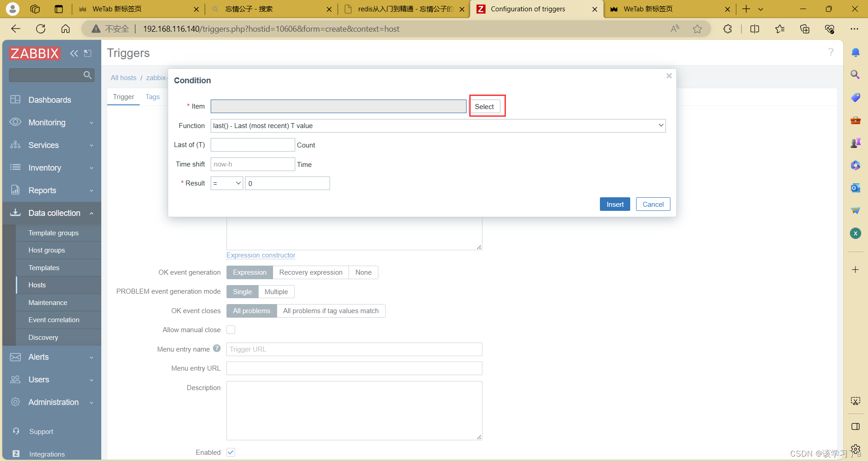Open Edge sidebar games icon
868x462 pixels.
coord(855,143)
